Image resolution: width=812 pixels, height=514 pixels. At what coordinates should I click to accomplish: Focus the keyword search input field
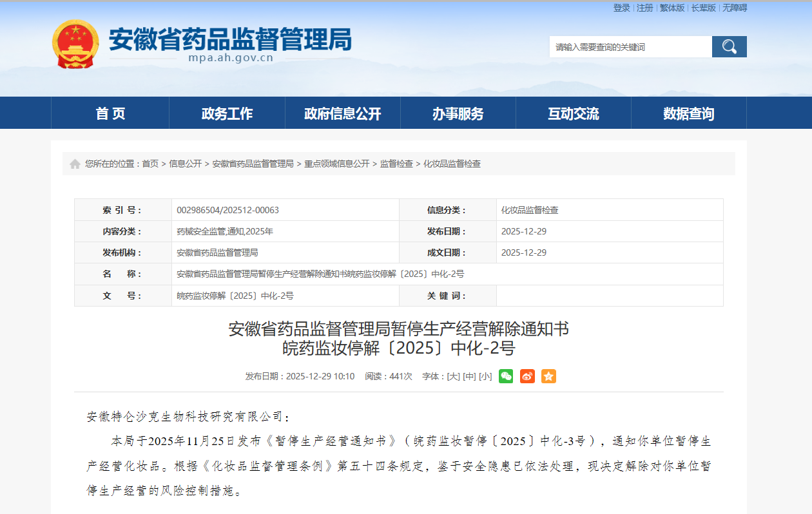point(630,47)
